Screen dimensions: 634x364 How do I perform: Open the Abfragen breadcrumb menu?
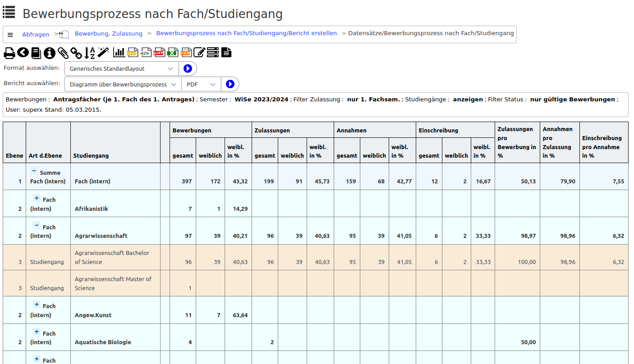point(36,34)
